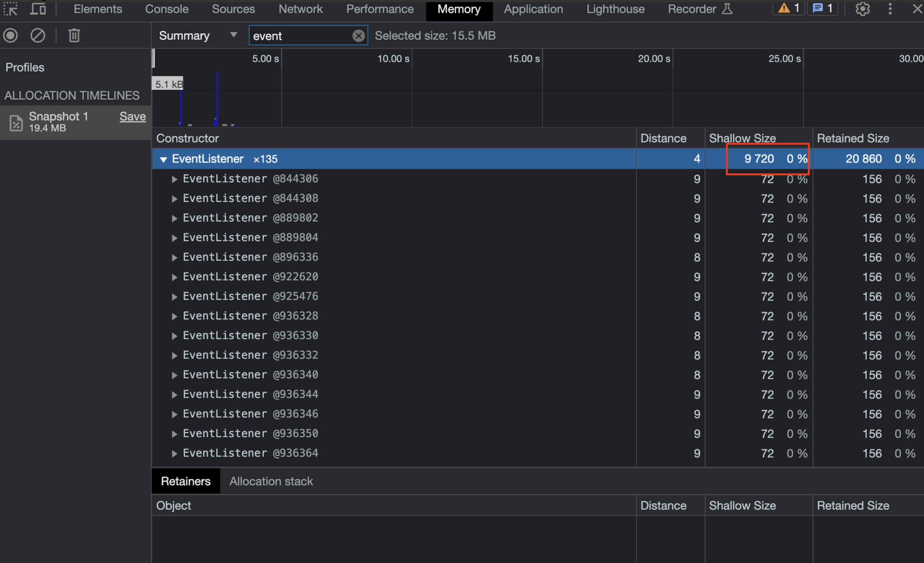This screenshot has width=924, height=563.
Task: Sort by Retained Size column header
Action: tap(853, 138)
